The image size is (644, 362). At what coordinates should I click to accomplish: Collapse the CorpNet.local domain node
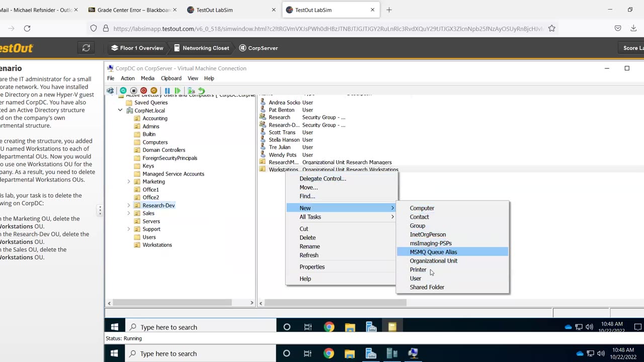point(120,110)
